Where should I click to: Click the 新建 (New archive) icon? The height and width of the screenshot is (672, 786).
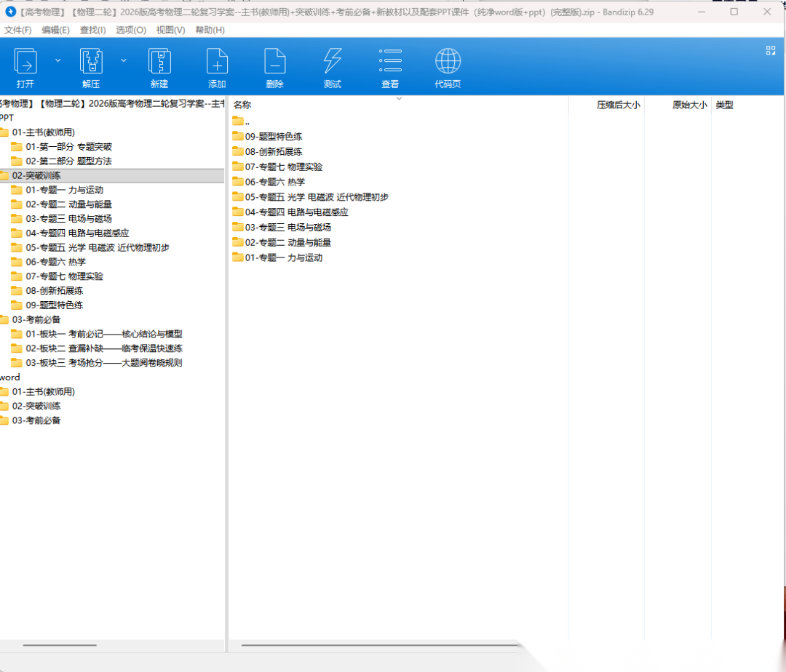pyautogui.click(x=159, y=62)
